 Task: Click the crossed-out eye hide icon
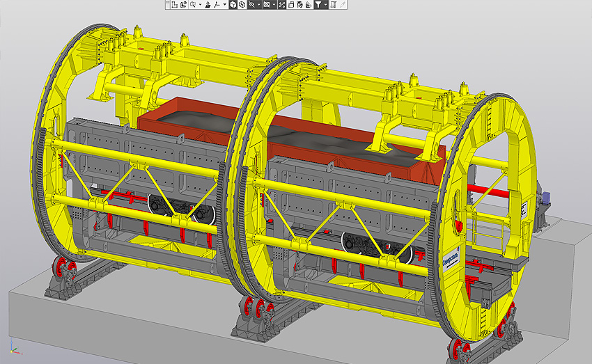point(252,4)
